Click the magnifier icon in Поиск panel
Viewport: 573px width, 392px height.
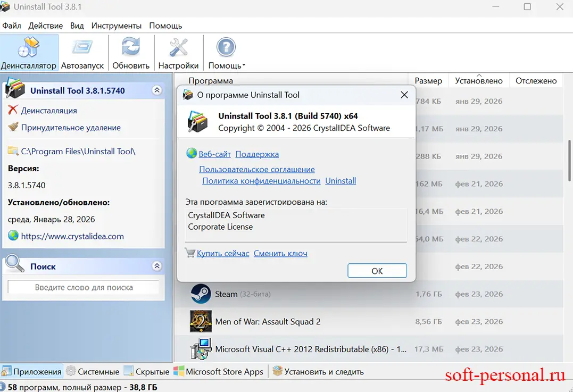click(x=14, y=263)
